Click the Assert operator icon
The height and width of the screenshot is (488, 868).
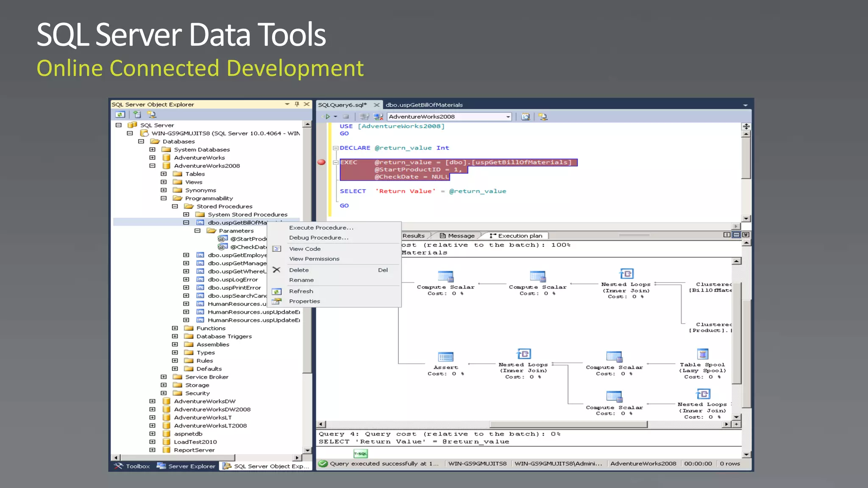pyautogui.click(x=445, y=357)
